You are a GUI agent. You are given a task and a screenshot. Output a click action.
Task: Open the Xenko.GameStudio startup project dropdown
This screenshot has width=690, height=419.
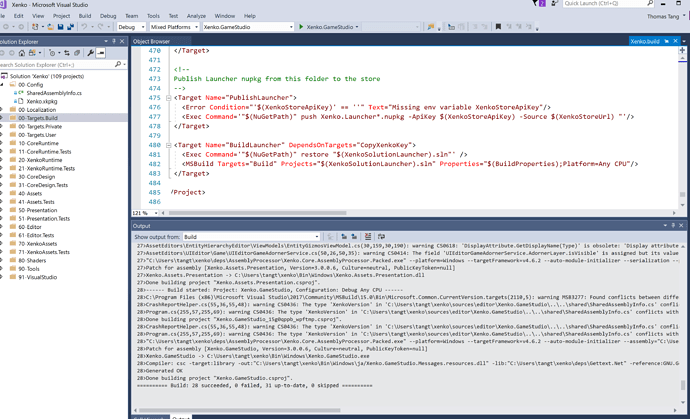248,27
